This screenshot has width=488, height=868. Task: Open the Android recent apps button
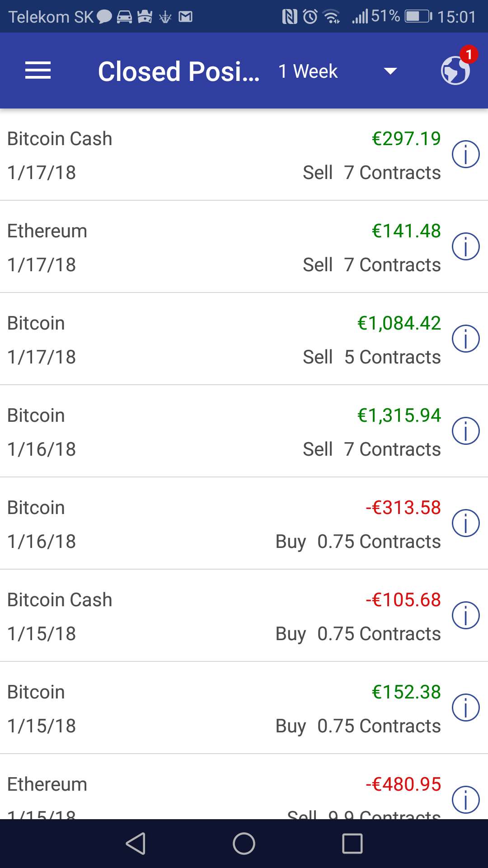[x=352, y=844]
